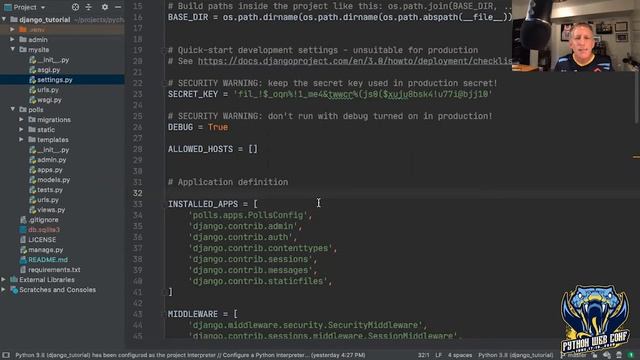The height and width of the screenshot is (360, 640).
Task: Collapse the polls folder
Action: (x=13, y=109)
